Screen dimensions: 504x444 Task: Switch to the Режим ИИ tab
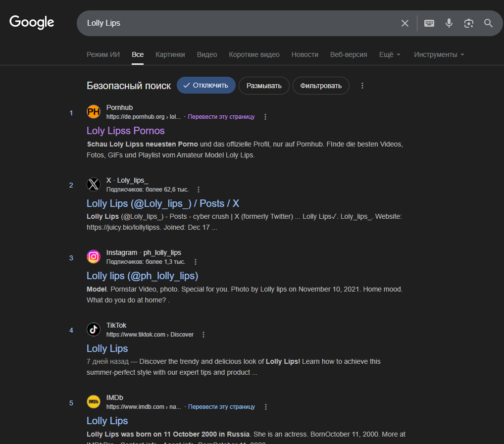click(103, 54)
